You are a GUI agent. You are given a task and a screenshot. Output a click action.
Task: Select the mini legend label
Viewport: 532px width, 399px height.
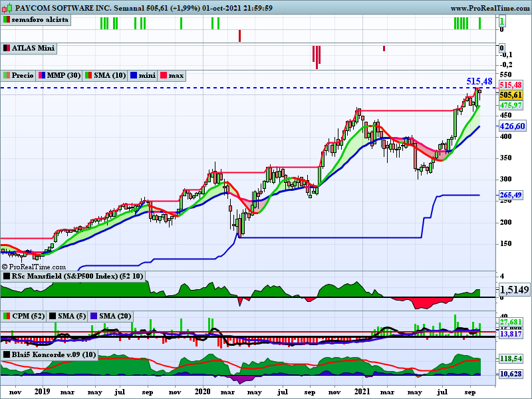143,75
